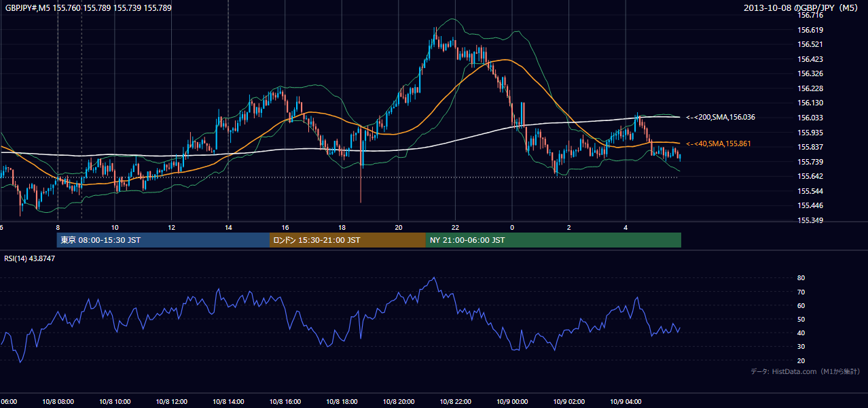Click hour 0 on the candlestick time axis
The width and height of the screenshot is (868, 408).
tap(512, 227)
